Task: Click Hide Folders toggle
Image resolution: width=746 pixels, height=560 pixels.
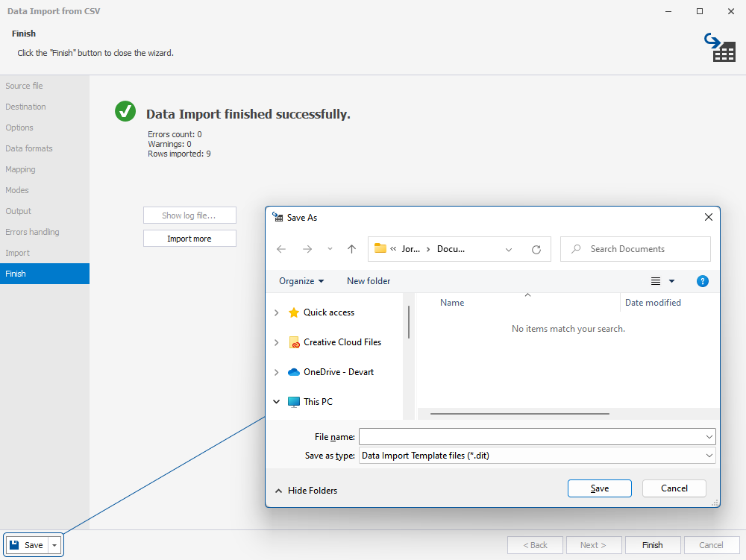Action: pyautogui.click(x=306, y=491)
